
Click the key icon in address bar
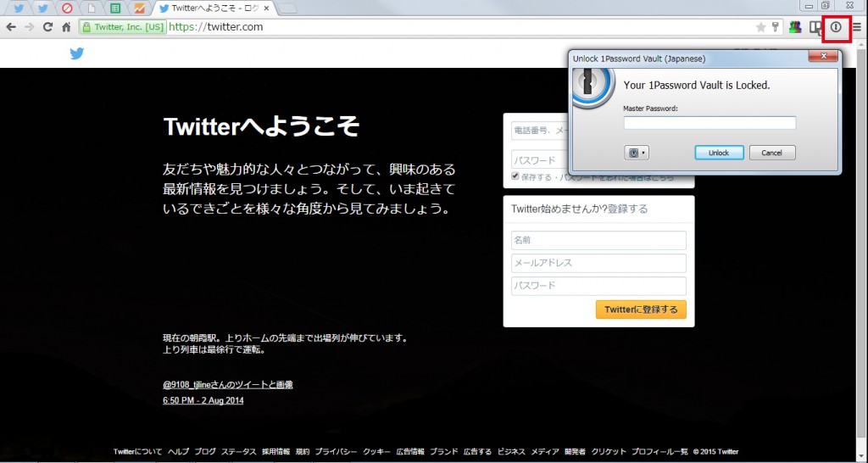click(x=776, y=26)
